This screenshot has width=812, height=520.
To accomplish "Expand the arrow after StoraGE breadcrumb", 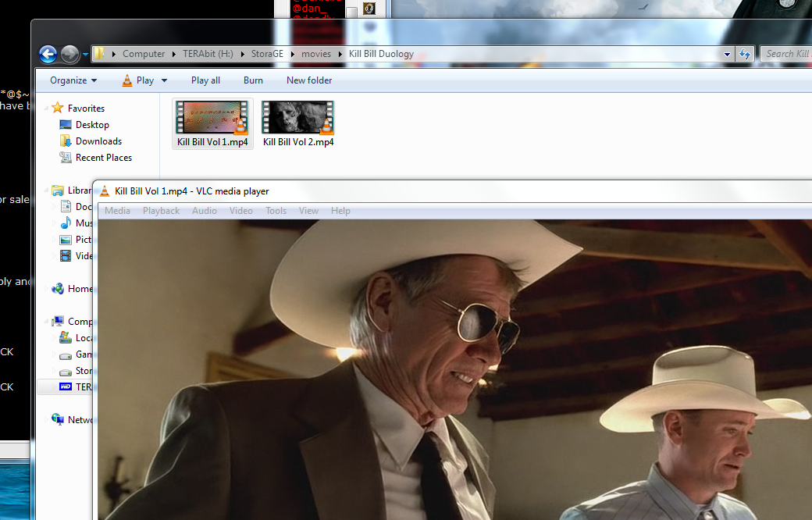I will (293, 54).
